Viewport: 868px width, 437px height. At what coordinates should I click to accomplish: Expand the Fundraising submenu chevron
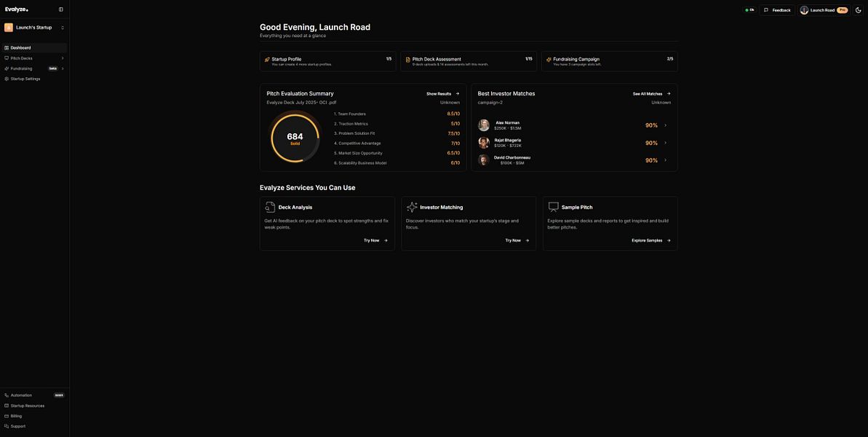pyautogui.click(x=63, y=68)
